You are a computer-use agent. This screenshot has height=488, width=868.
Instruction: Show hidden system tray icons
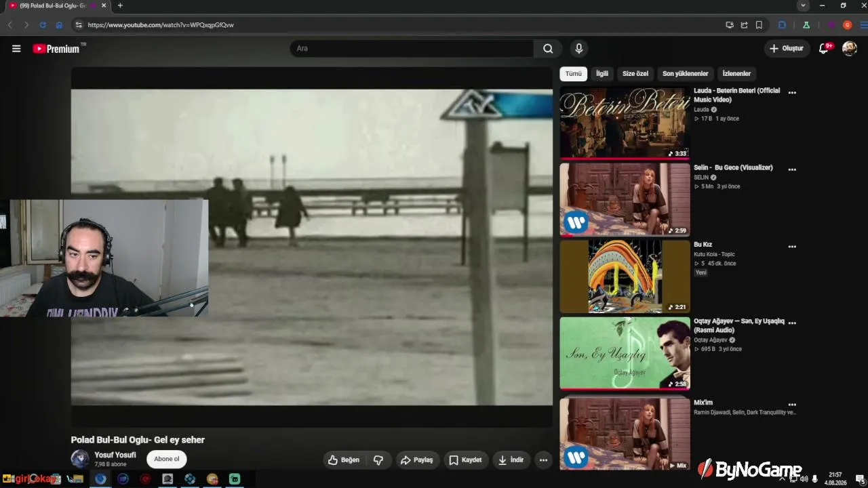782,479
